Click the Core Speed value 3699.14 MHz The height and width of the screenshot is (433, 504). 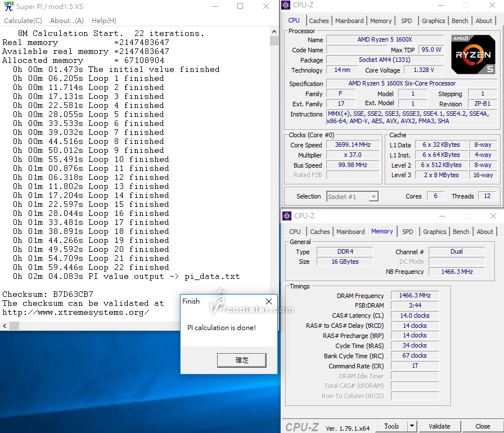click(x=353, y=145)
